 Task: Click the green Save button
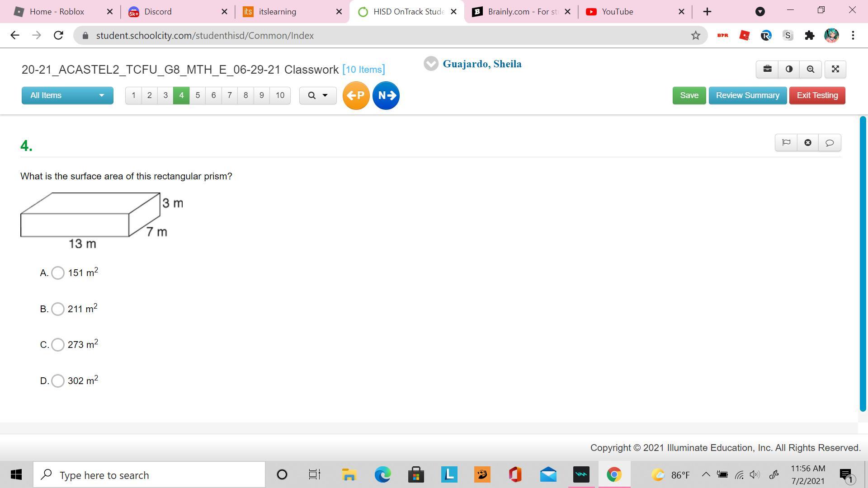(689, 95)
